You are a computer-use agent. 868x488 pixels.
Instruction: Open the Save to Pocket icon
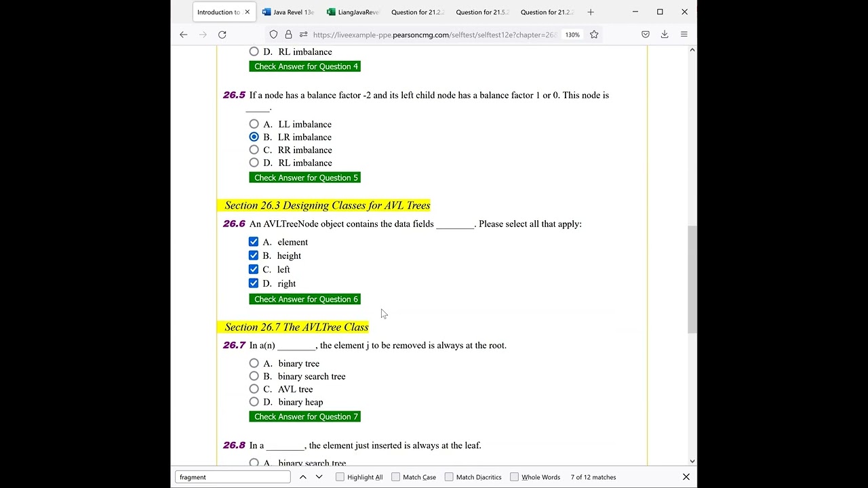[646, 35]
